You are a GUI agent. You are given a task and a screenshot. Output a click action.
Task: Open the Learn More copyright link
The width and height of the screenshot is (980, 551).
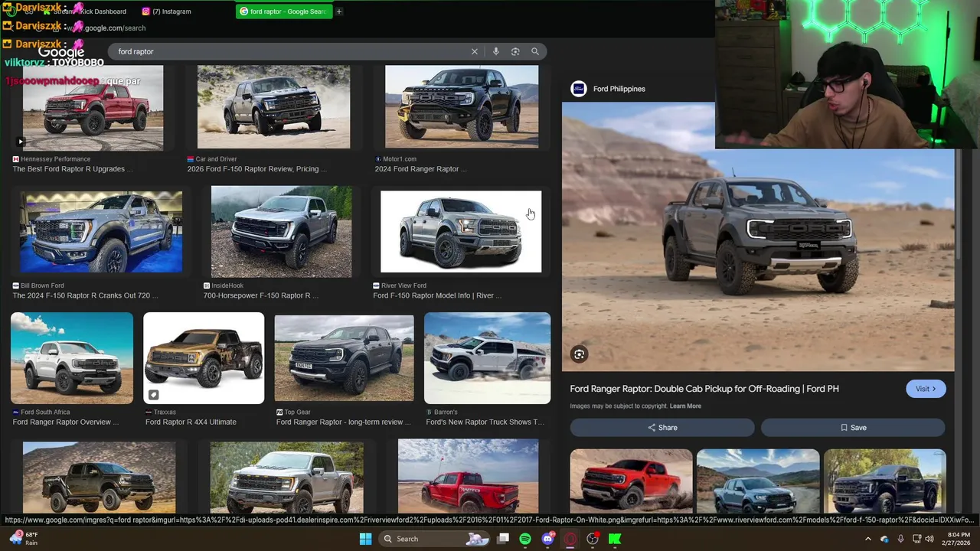tap(685, 406)
